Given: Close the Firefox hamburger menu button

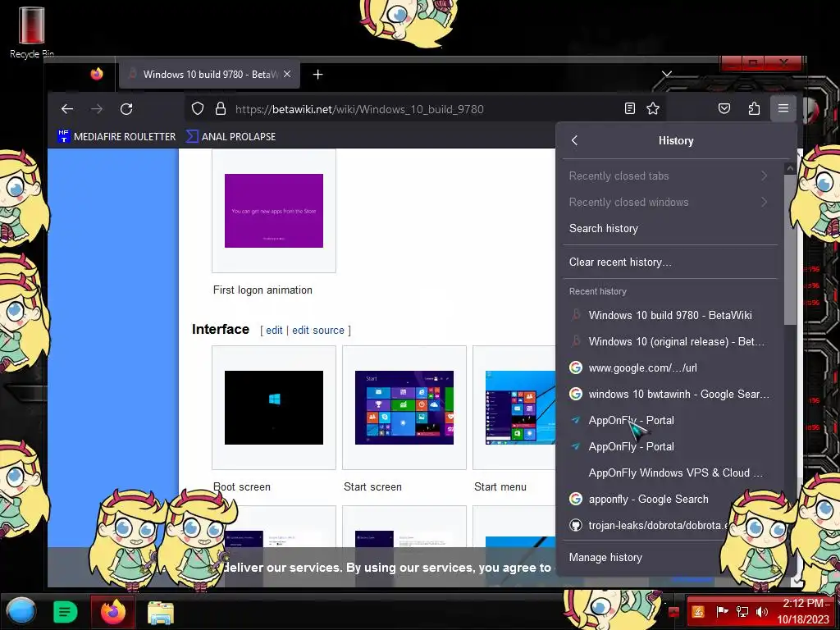Looking at the screenshot, I should pos(783,108).
